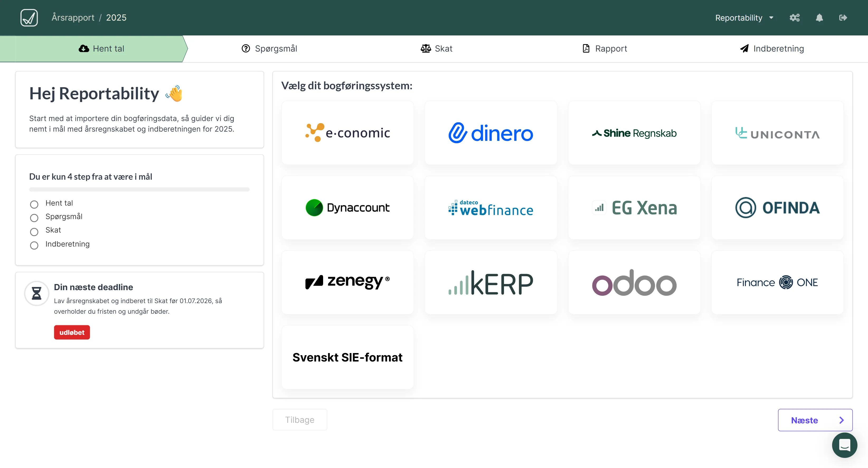Click the 4-step progress bar
This screenshot has height=468, width=868.
139,189
